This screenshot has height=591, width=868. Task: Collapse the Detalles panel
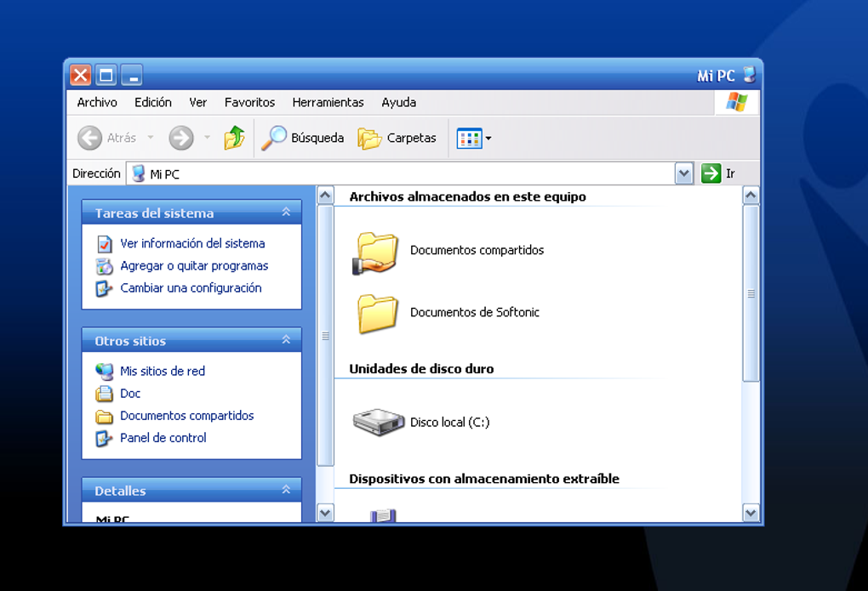(286, 490)
